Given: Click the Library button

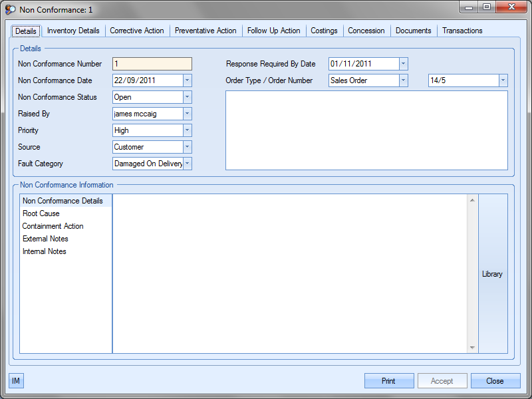Looking at the screenshot, I should [492, 274].
